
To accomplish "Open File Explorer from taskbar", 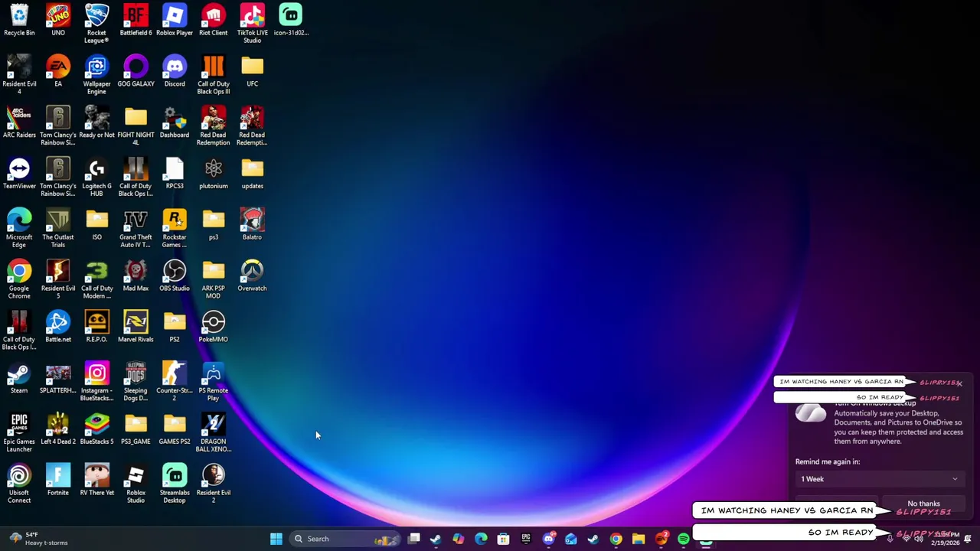I will coord(638,539).
